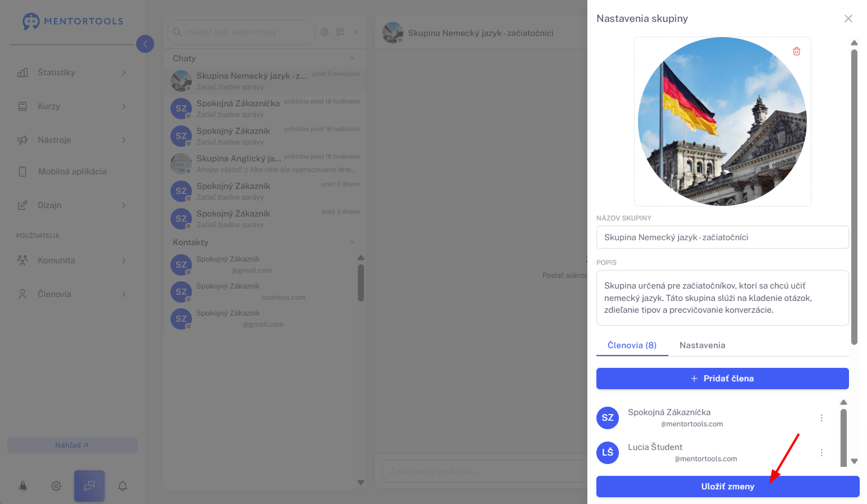Open three-dot menu for Lucia Študent

point(821,453)
